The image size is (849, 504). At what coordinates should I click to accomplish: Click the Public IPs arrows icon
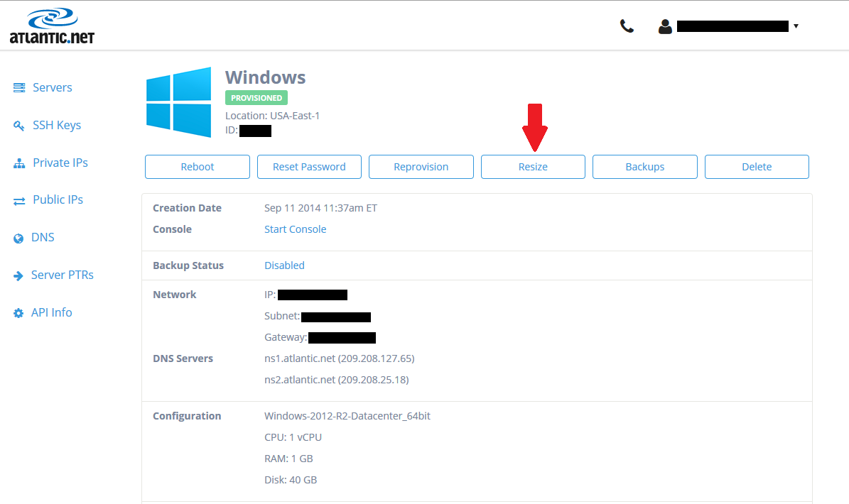[19, 201]
